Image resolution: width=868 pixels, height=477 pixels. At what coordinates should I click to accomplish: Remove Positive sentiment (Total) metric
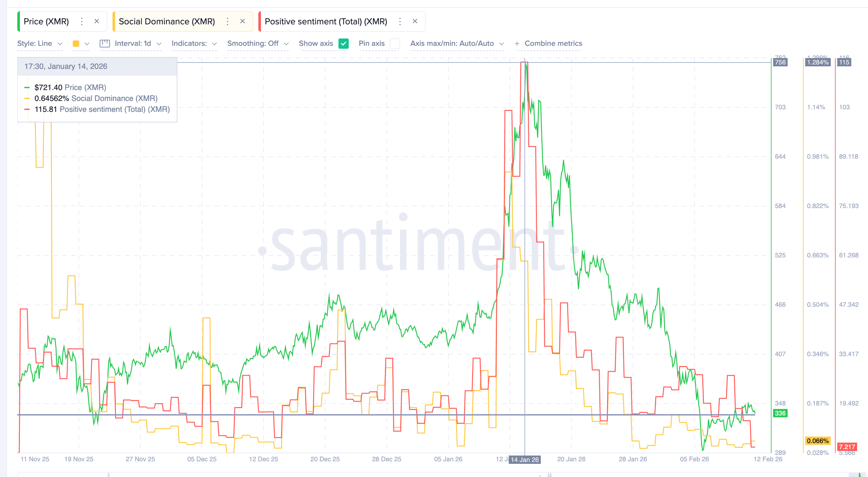pos(415,21)
